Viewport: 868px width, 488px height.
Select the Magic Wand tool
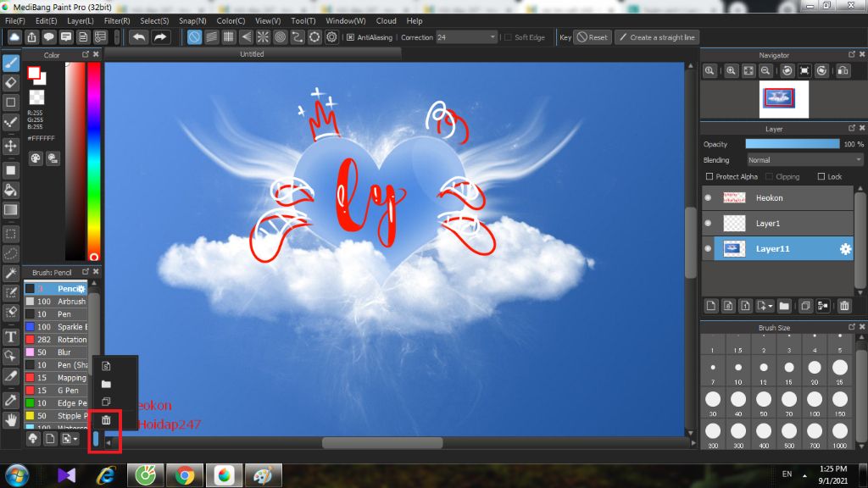point(10,274)
